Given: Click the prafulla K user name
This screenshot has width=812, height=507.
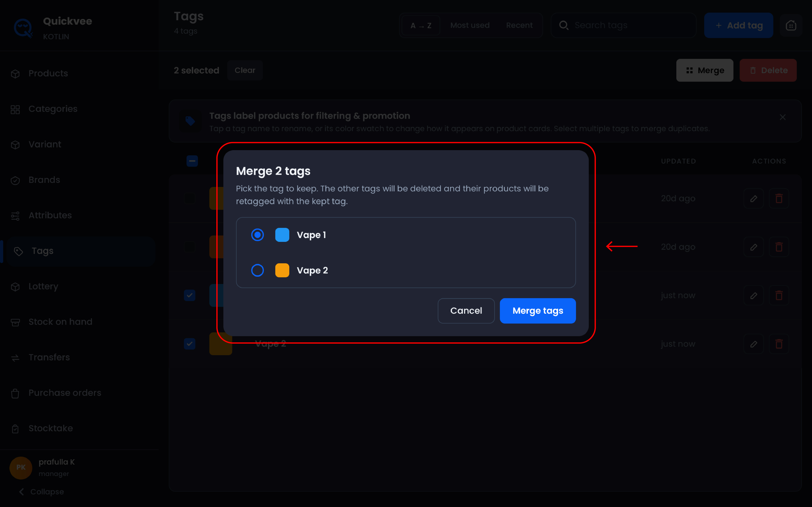Looking at the screenshot, I should (56, 462).
